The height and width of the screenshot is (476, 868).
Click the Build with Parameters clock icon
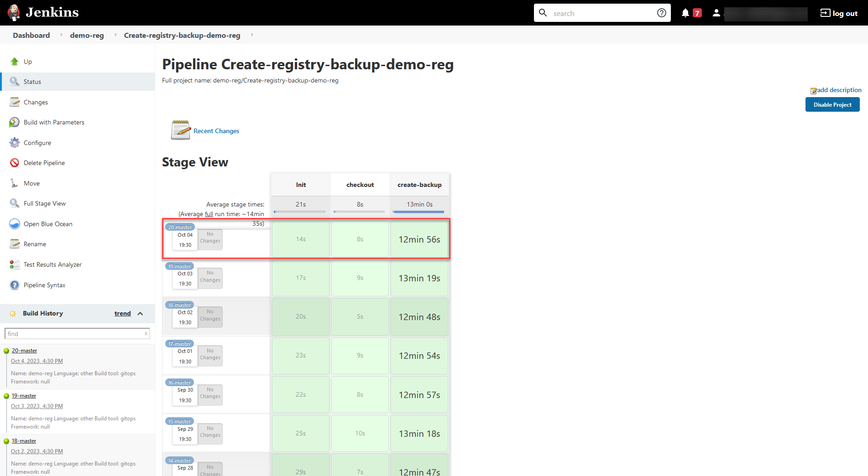tap(15, 122)
